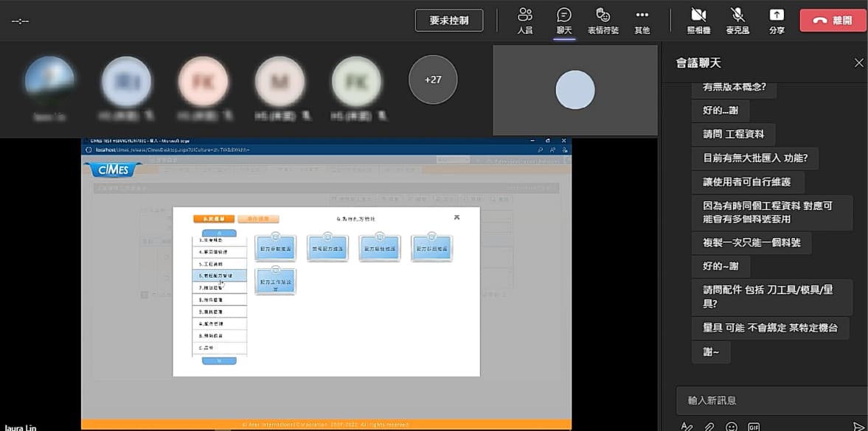Click chat message 好的...謝
This screenshot has width=868, height=431.
pyautogui.click(x=721, y=111)
